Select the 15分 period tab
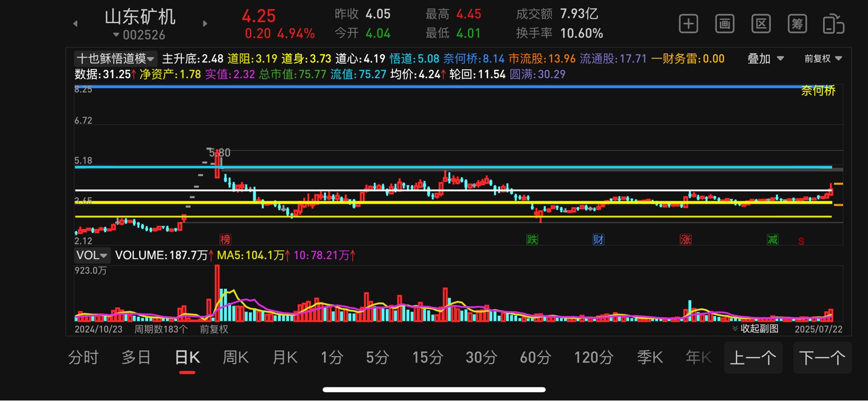 (x=427, y=358)
